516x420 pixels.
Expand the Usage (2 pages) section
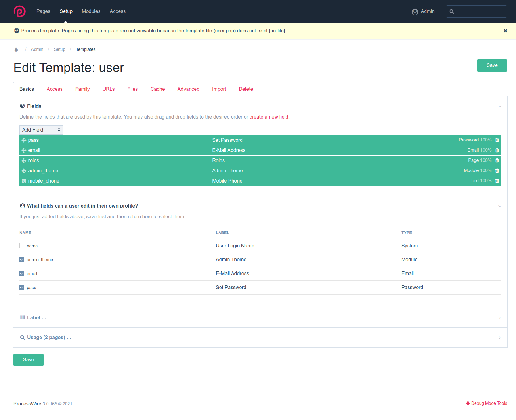tap(49, 338)
